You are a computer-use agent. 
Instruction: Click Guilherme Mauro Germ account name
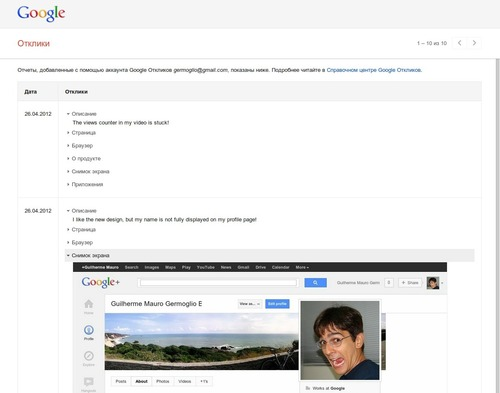pyautogui.click(x=358, y=283)
